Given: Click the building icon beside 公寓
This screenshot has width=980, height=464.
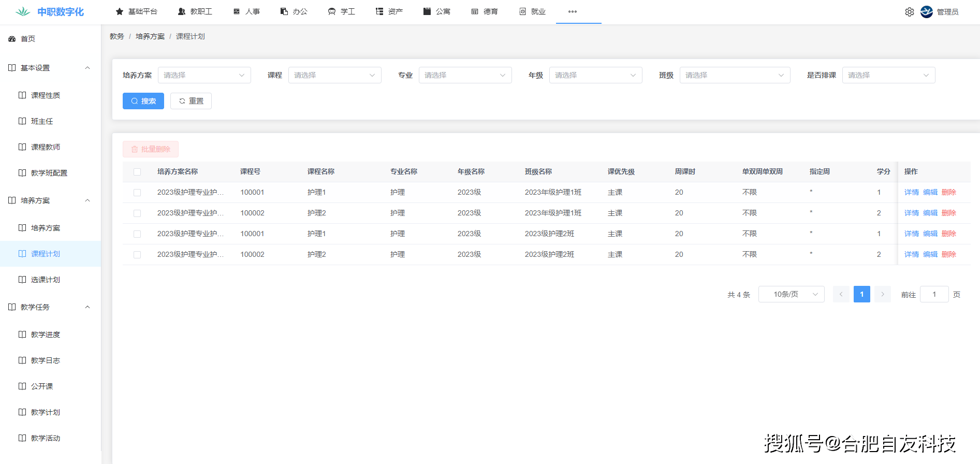Looking at the screenshot, I should tap(427, 11).
